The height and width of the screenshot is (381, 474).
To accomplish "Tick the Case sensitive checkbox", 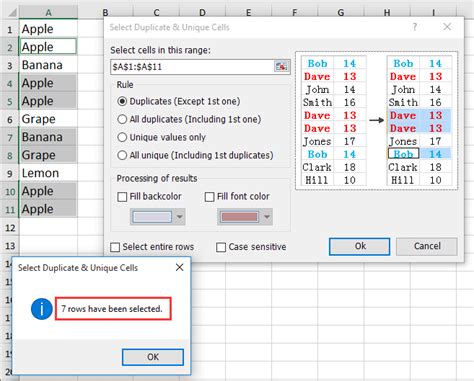I will pyautogui.click(x=221, y=247).
